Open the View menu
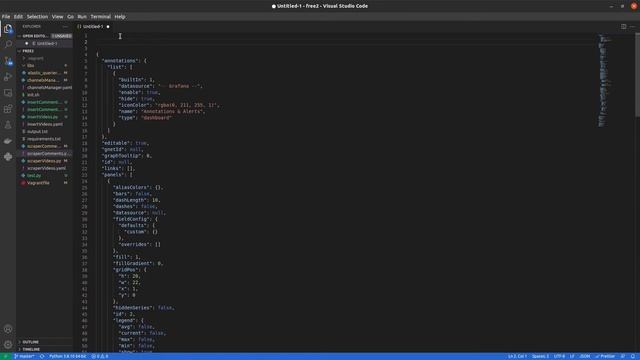Screen dimensions: 640x360 (57, 17)
